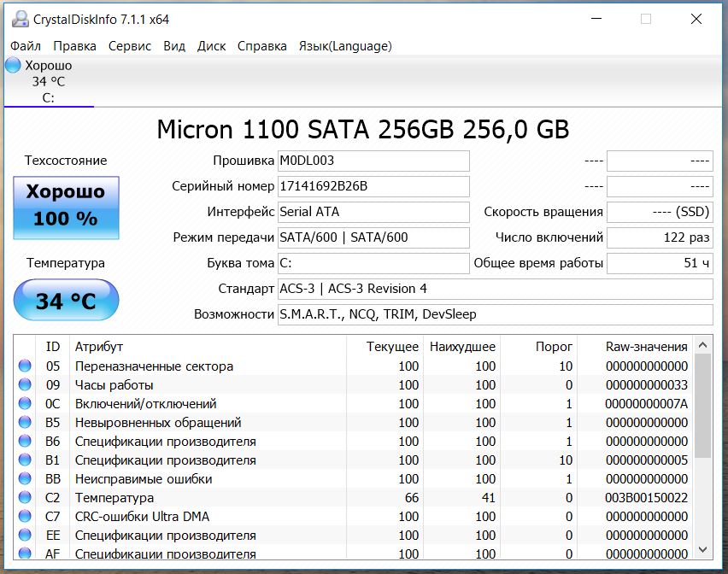728x574 pixels.
Task: Click the Возможности field with S.M.A.R.T., NCQ
Action: (495, 314)
